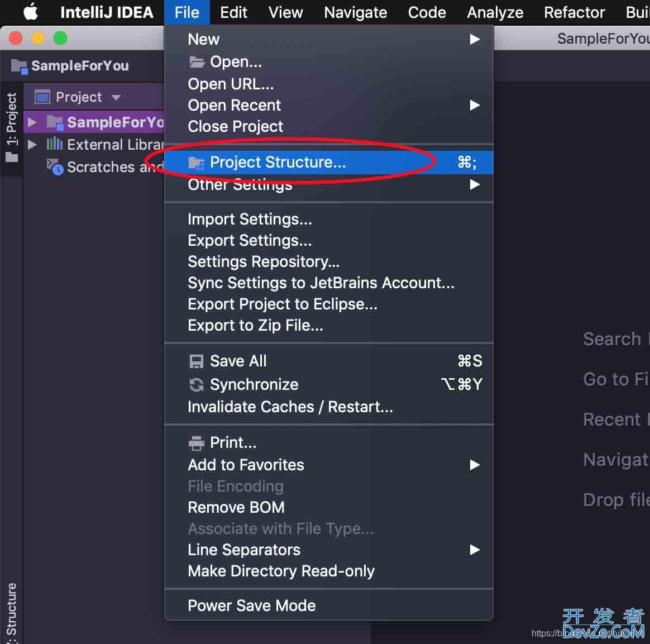The width and height of the screenshot is (650, 644).
Task: Click the Save All floppy disk icon
Action: point(197,361)
